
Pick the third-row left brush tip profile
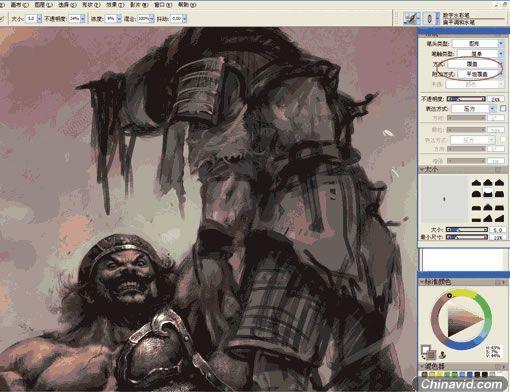(476, 207)
